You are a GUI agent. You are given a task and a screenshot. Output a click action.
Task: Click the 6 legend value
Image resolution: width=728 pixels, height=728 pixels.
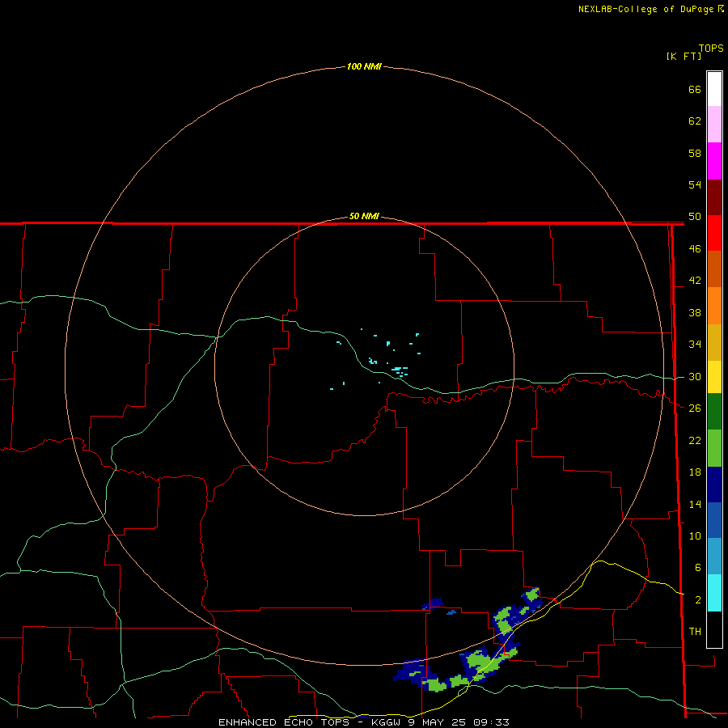698,568
